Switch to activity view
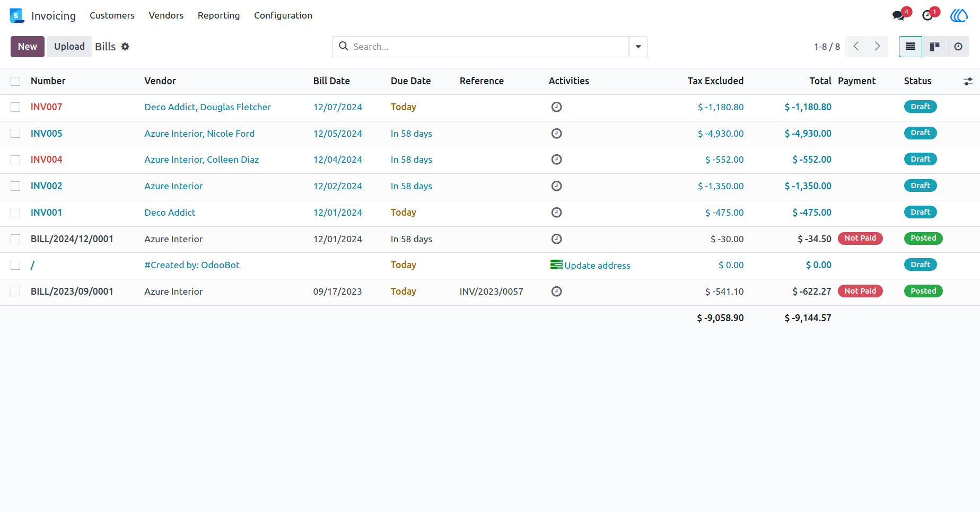Screen dimensions: 980x512 coord(958,47)
